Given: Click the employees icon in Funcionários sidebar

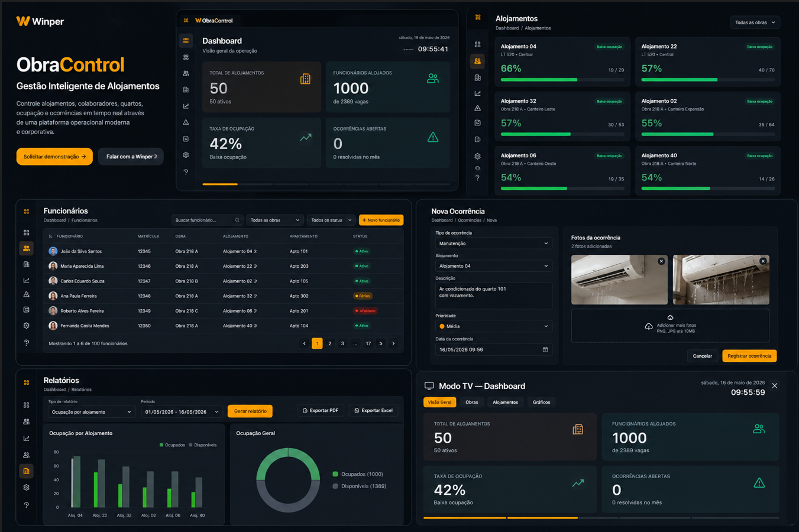Looking at the screenshot, I should pyautogui.click(x=26, y=248).
